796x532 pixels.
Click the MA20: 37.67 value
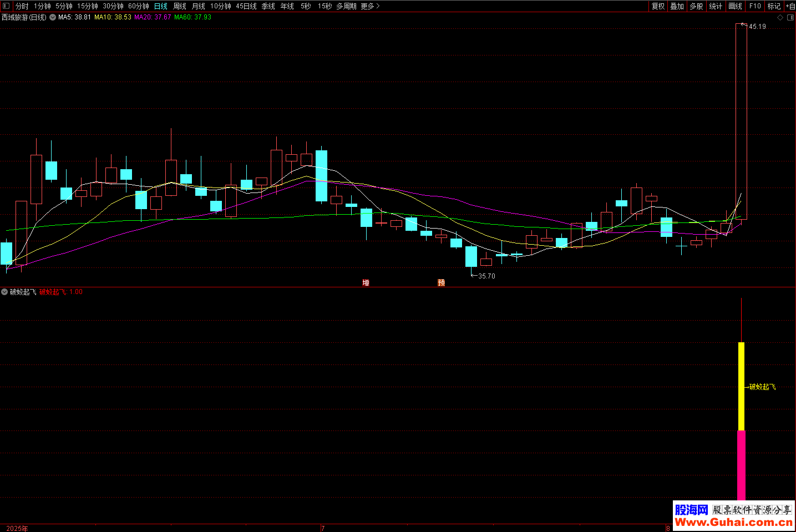(153, 17)
